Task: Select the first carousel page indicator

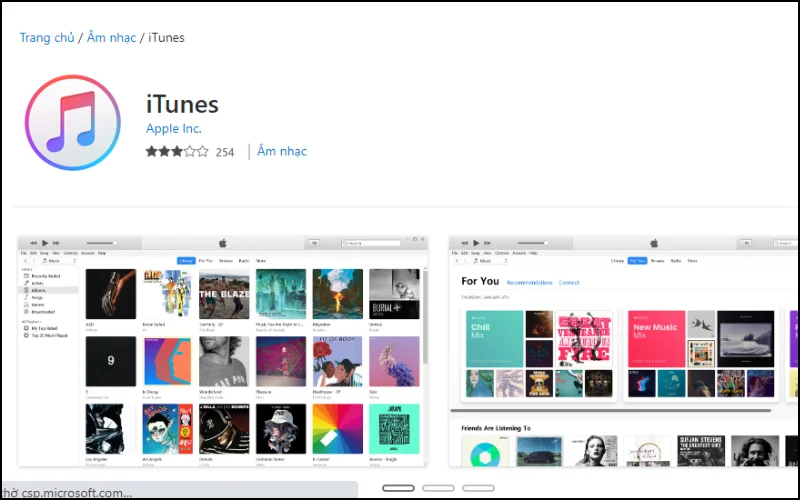Action: pos(398,488)
